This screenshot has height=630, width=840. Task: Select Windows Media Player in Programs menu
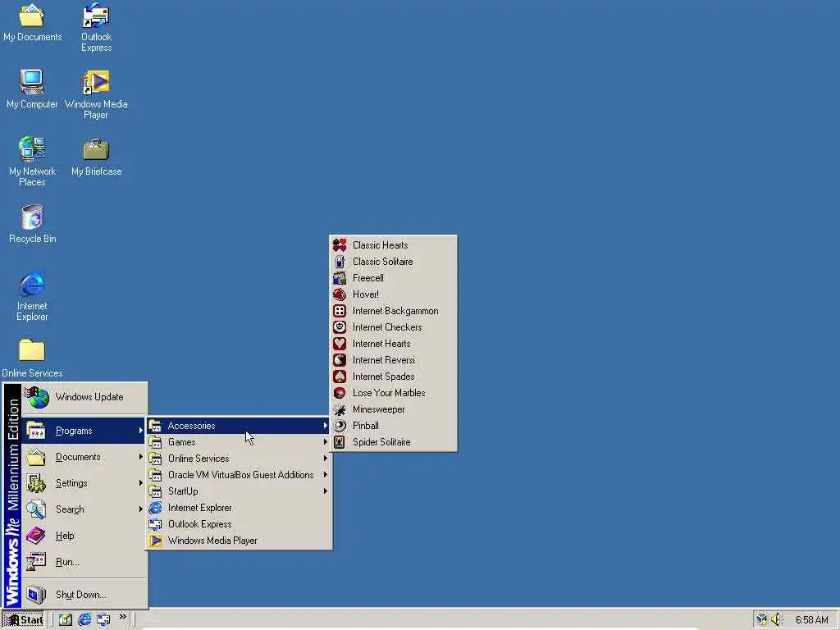coord(239,541)
